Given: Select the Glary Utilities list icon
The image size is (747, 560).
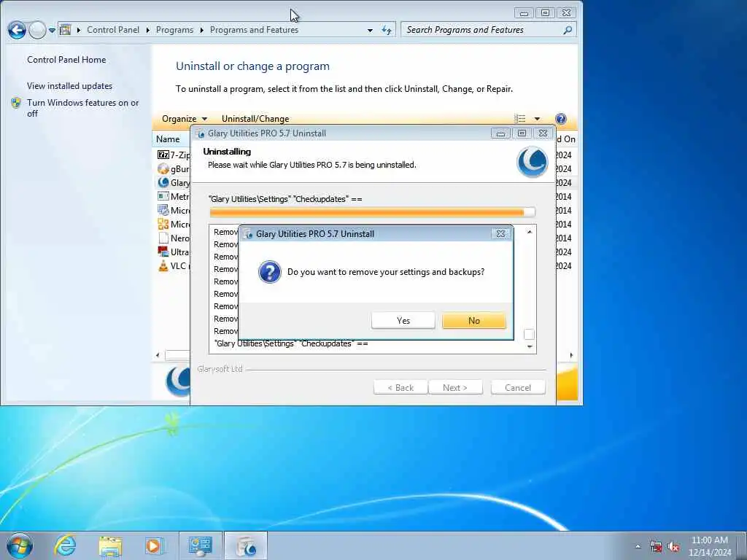Looking at the screenshot, I should point(163,182).
